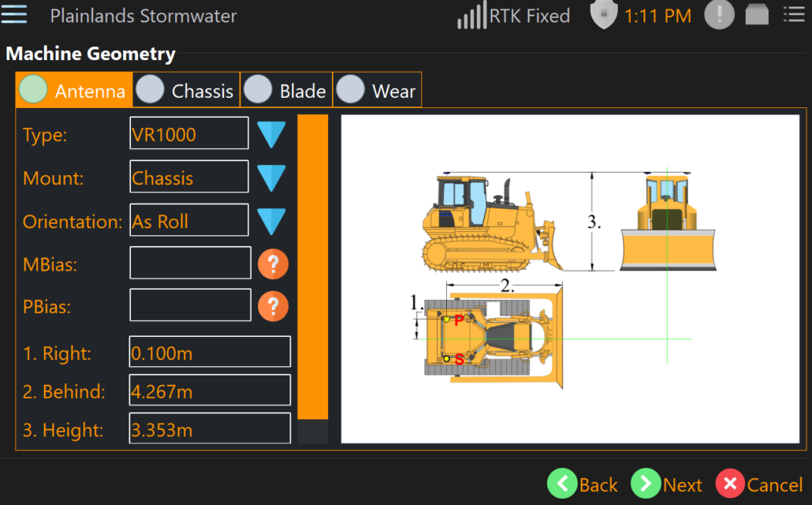
Task: Open the alert exclamation notification icon
Action: (719, 15)
